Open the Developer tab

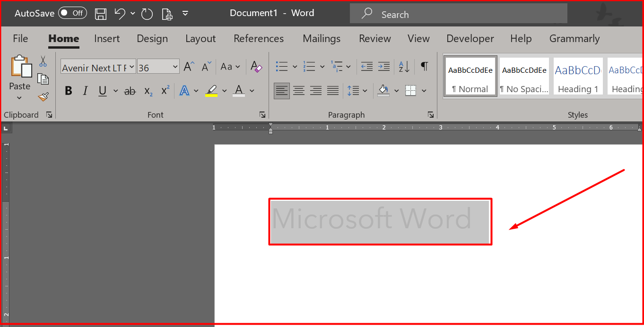pyautogui.click(x=470, y=39)
